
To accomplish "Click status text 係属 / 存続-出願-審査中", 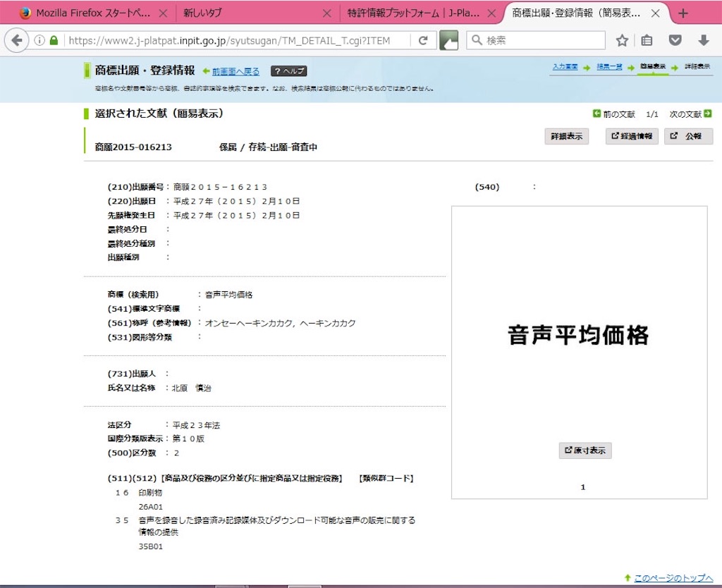I will pos(268,147).
